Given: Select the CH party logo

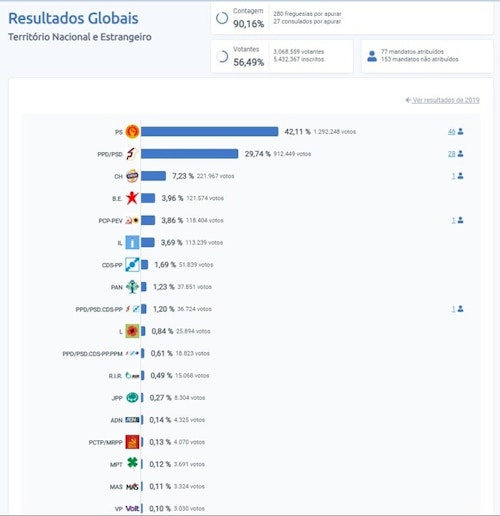Looking at the screenshot, I should pos(132,176).
